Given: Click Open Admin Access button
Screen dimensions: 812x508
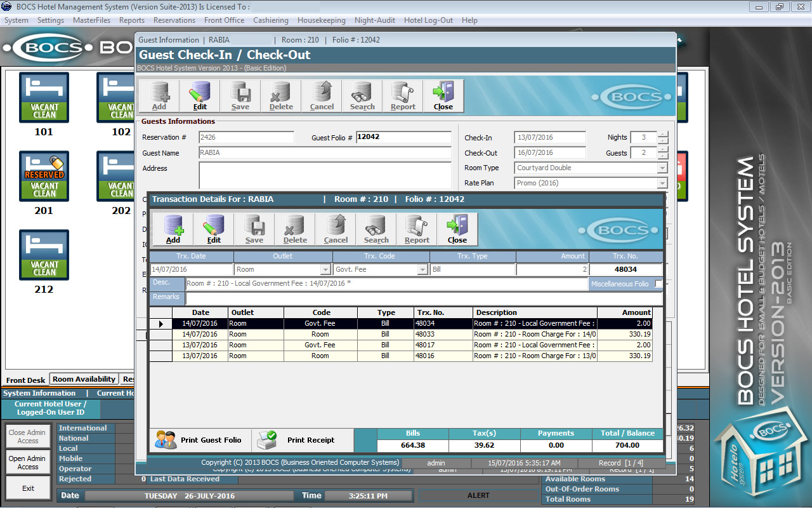Looking at the screenshot, I should pos(27,462).
